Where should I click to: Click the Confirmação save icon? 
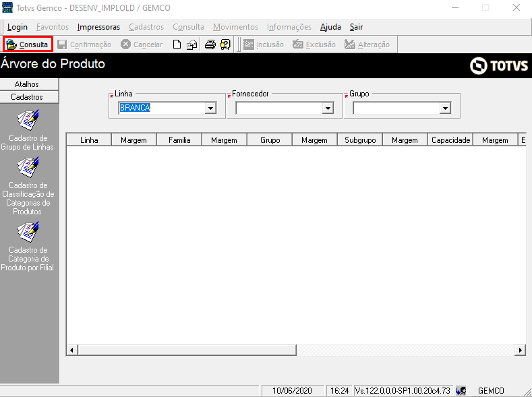coord(62,44)
